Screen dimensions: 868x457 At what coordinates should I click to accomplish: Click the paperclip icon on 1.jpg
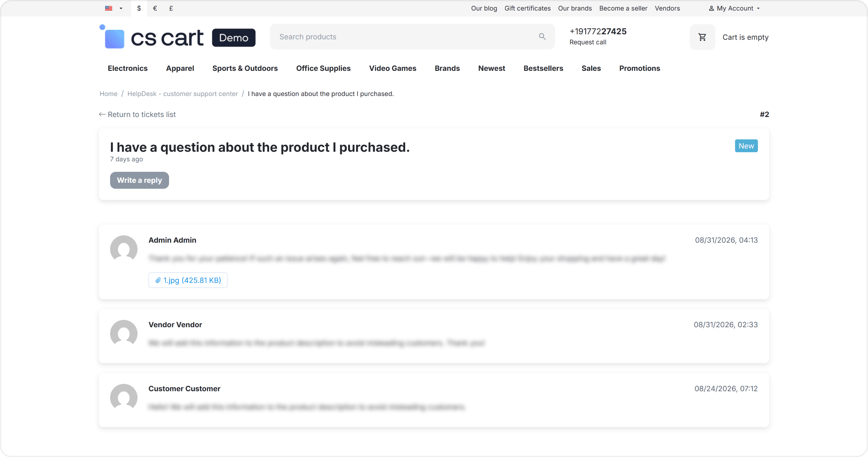pos(158,280)
